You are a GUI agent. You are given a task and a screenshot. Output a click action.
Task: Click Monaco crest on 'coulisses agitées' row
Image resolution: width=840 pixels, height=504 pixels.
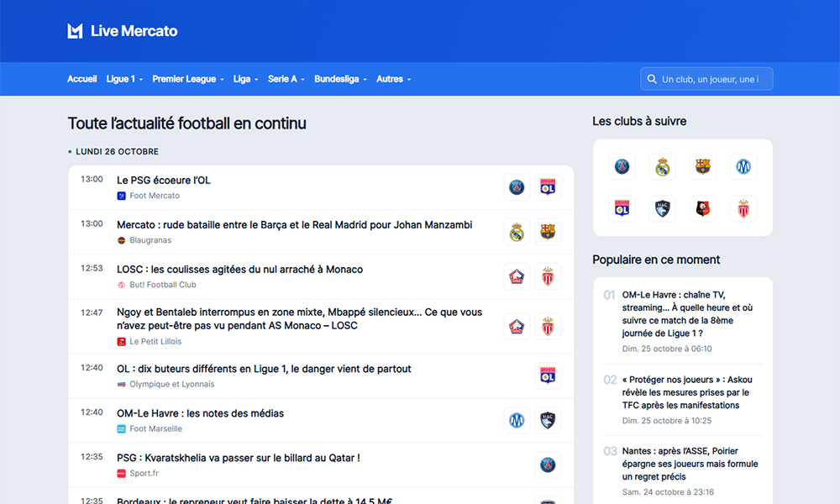(x=548, y=276)
